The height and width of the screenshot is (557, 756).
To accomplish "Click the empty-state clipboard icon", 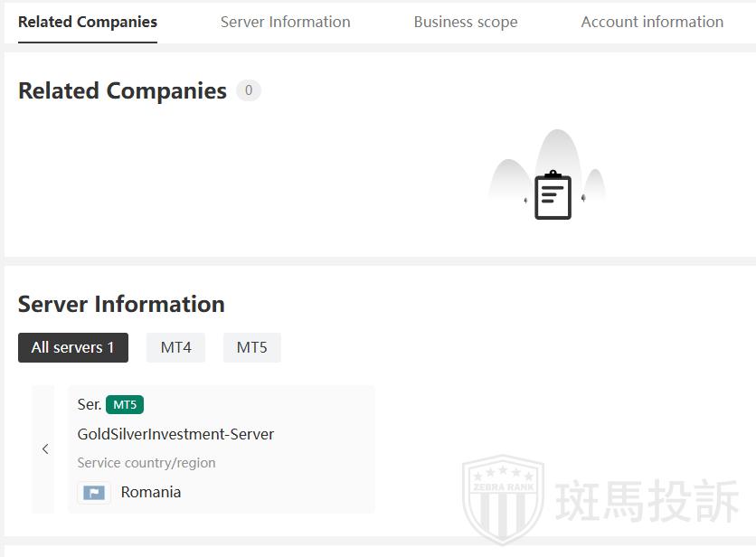I will click(553, 194).
